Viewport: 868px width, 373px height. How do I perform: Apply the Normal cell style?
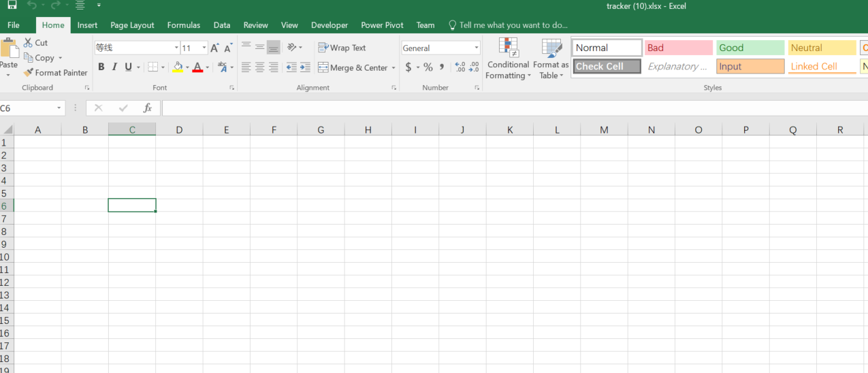tap(607, 48)
